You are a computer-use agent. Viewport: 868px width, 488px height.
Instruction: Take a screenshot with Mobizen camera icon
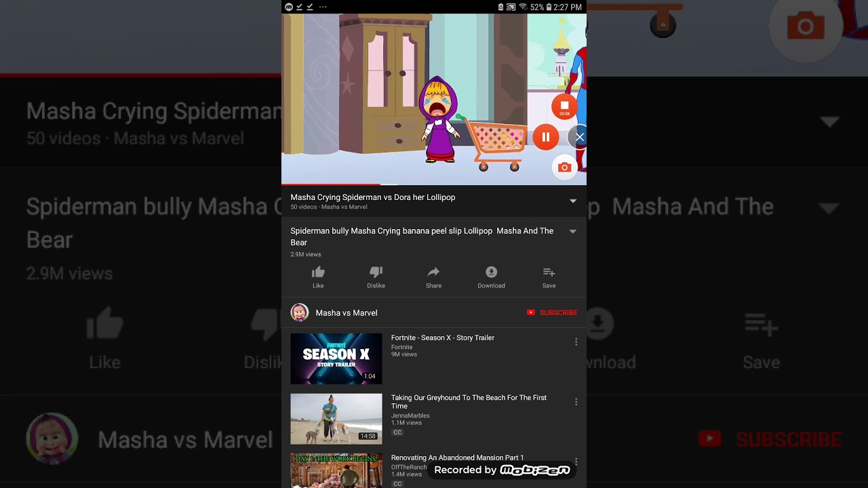[564, 167]
